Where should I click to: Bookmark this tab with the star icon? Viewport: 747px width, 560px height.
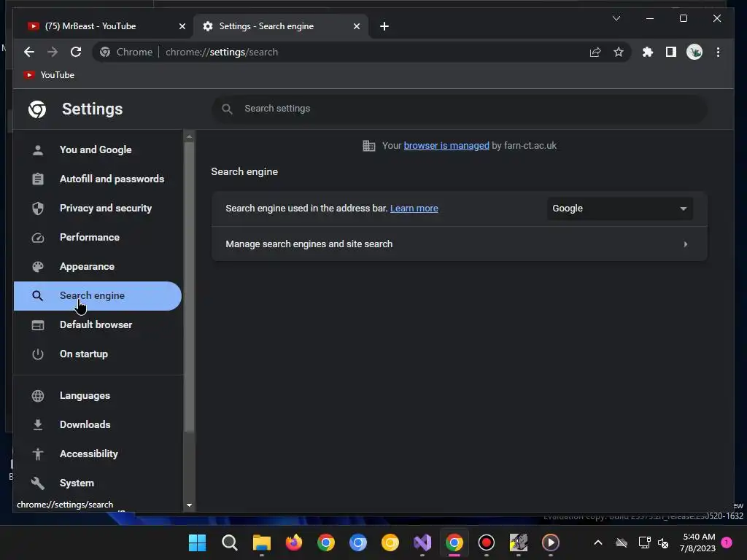click(x=619, y=52)
